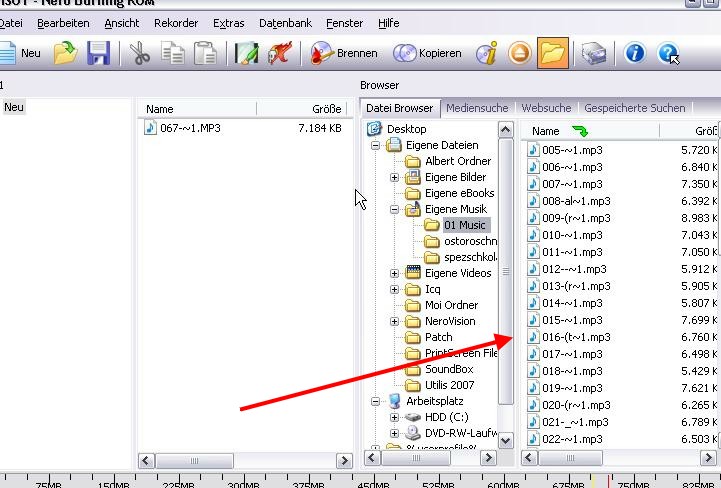Open the Datei menu
Screen dimensions: 721x488
pyautogui.click(x=11, y=23)
